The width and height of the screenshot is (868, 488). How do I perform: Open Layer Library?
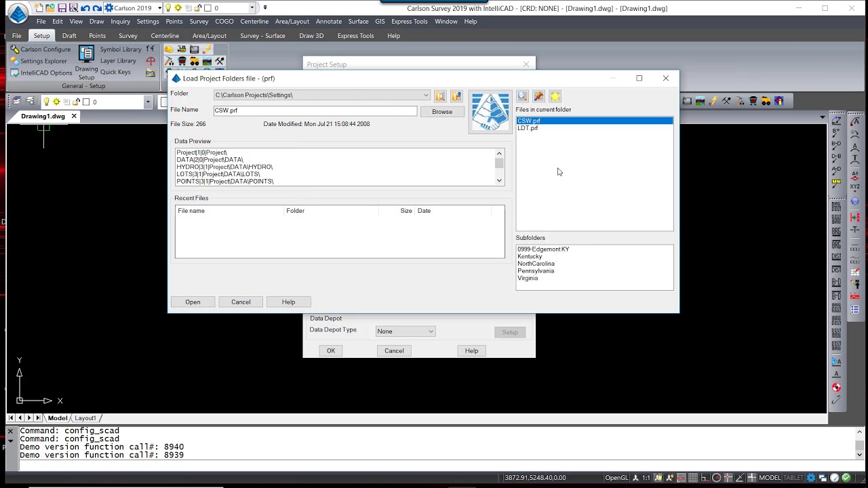coord(118,61)
